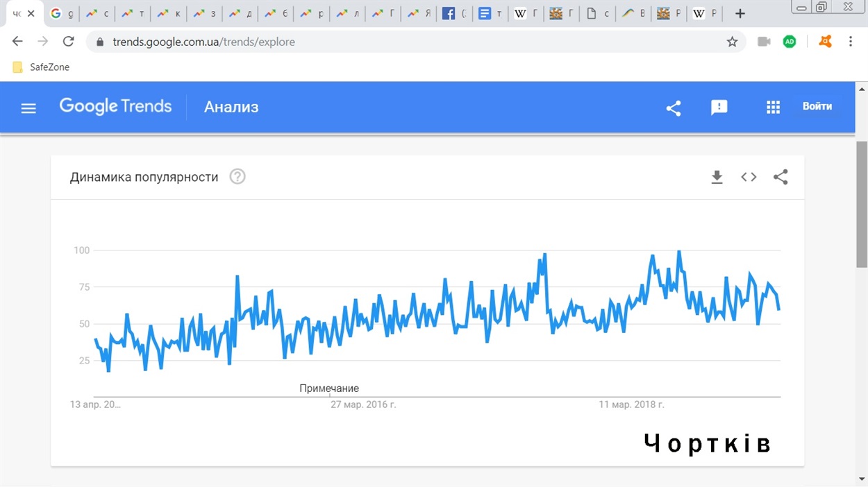Bookmark this page with the star icon
868x487 pixels.
(732, 42)
